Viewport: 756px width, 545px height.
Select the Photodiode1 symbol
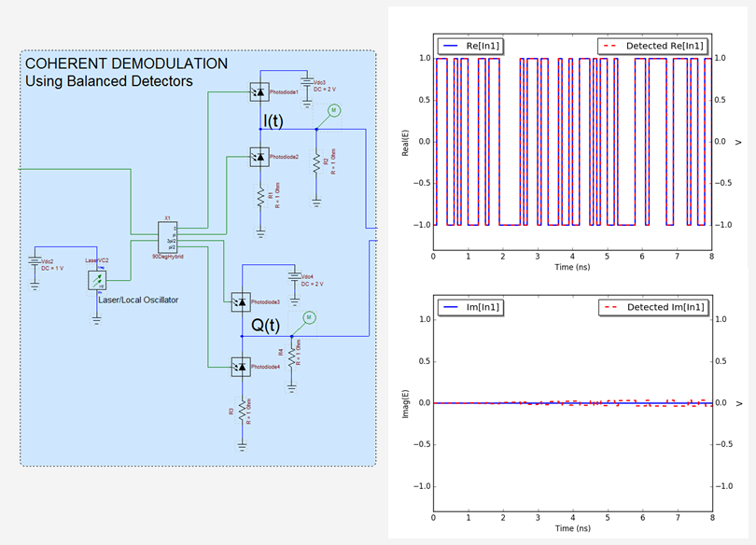point(259,92)
